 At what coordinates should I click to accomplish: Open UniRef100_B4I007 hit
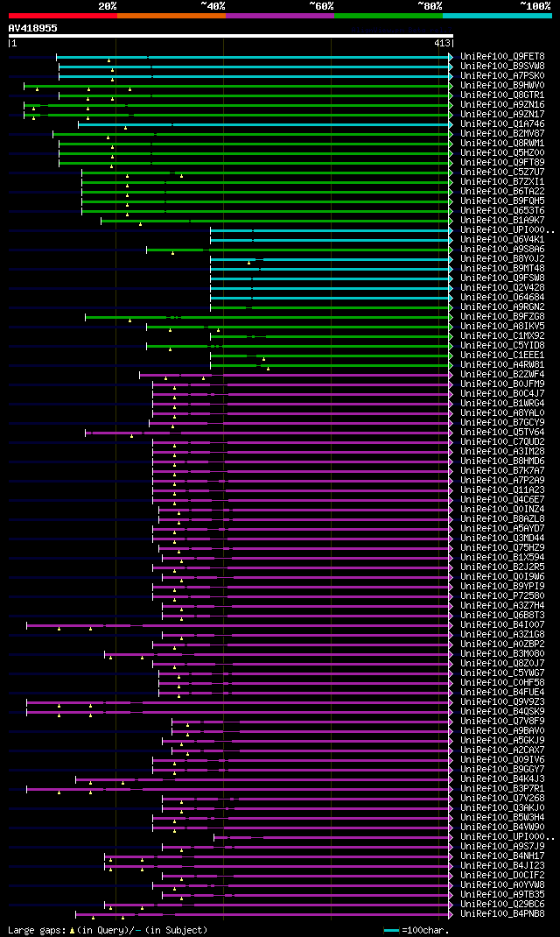(x=502, y=624)
